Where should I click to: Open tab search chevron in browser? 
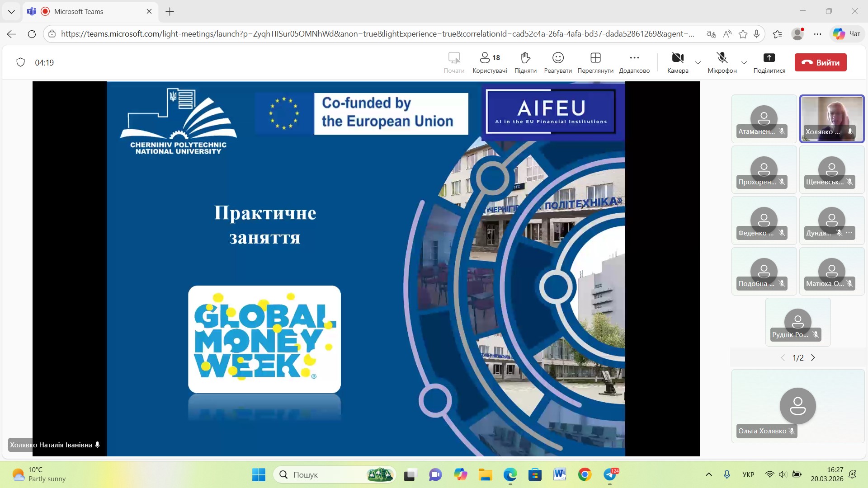pos(11,12)
